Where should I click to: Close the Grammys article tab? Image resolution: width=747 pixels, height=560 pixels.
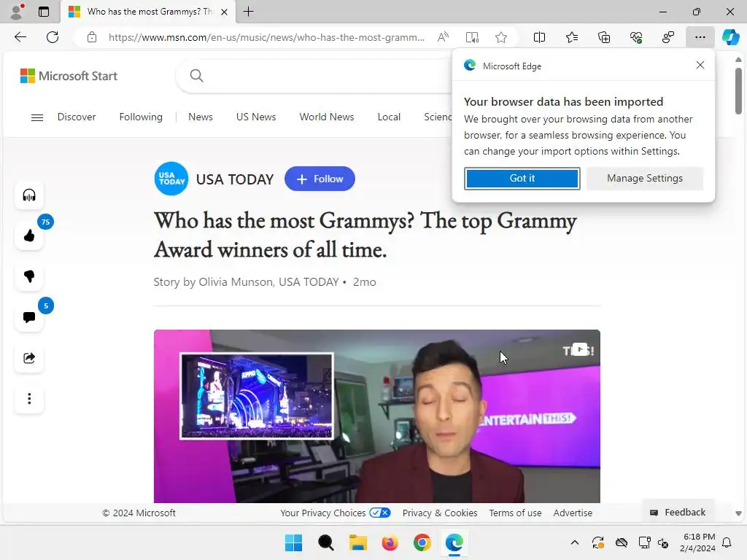coord(224,12)
